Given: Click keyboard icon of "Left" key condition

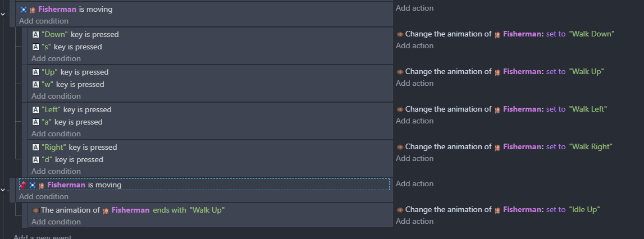Looking at the screenshot, I should 36,110.
